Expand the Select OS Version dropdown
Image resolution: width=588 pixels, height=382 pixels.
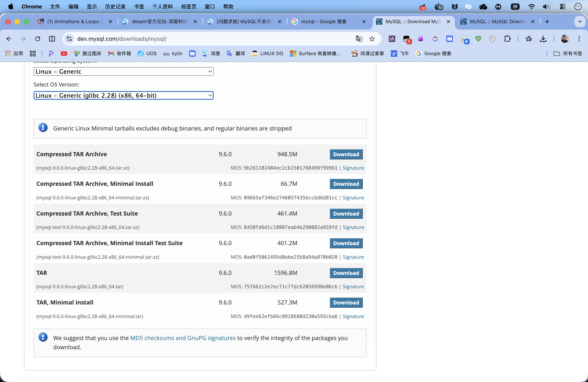(x=123, y=95)
